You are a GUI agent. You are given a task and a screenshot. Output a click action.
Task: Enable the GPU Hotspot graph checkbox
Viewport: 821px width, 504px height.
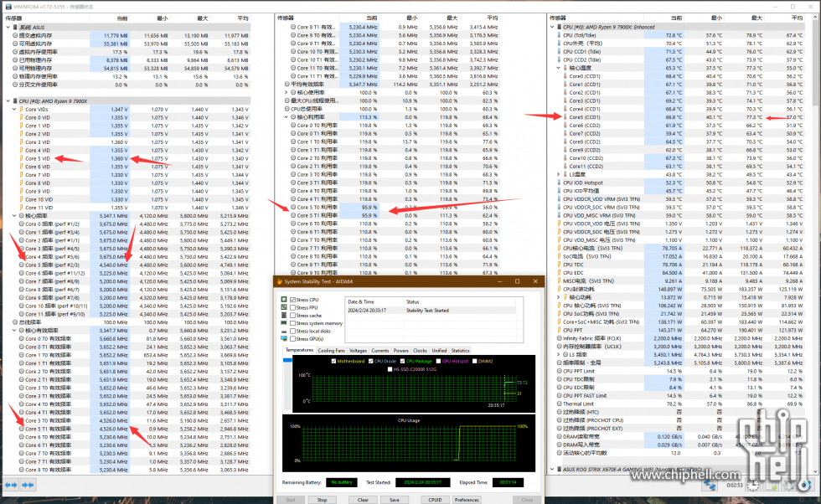(438, 361)
